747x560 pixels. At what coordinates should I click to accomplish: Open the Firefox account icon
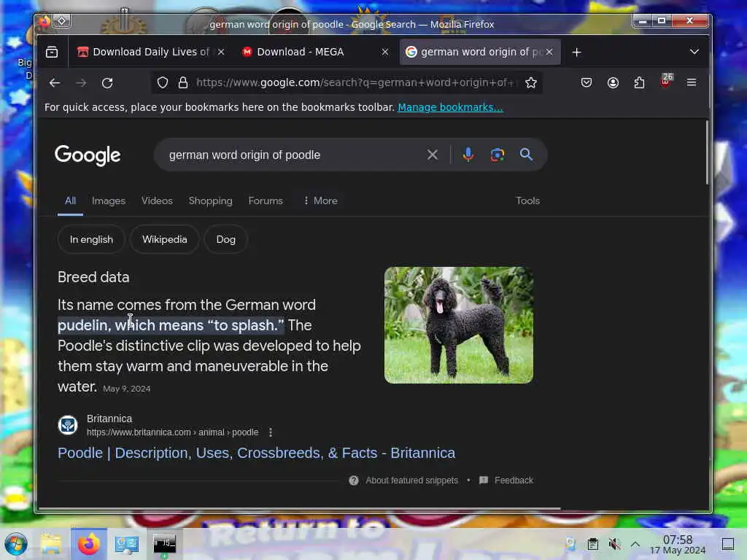tap(613, 83)
